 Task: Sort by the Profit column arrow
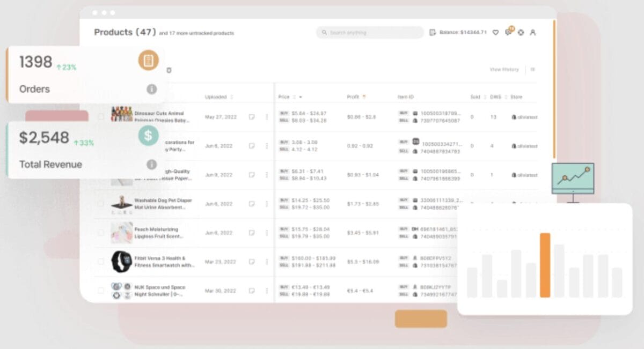click(364, 97)
